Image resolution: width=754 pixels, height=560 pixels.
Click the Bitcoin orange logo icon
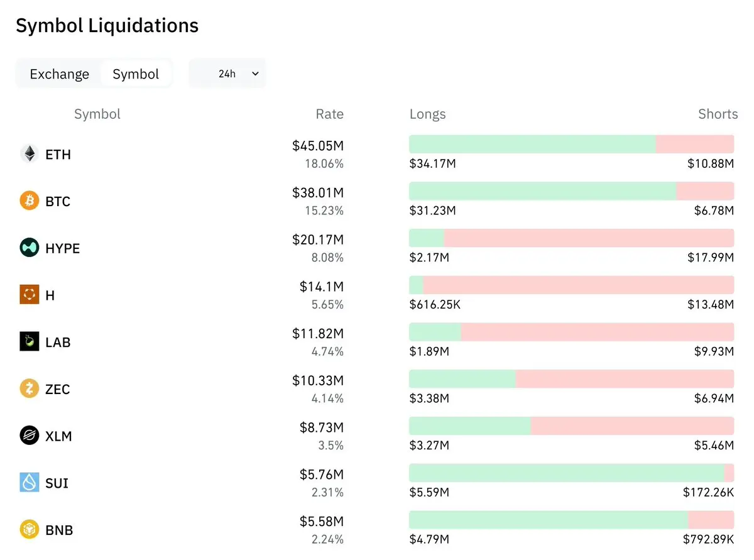click(30, 201)
